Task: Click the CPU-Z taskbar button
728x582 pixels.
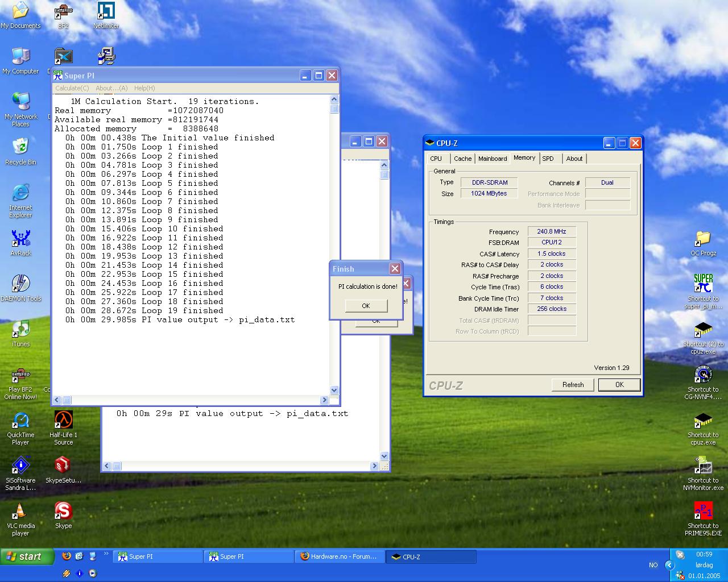Action: (x=431, y=556)
